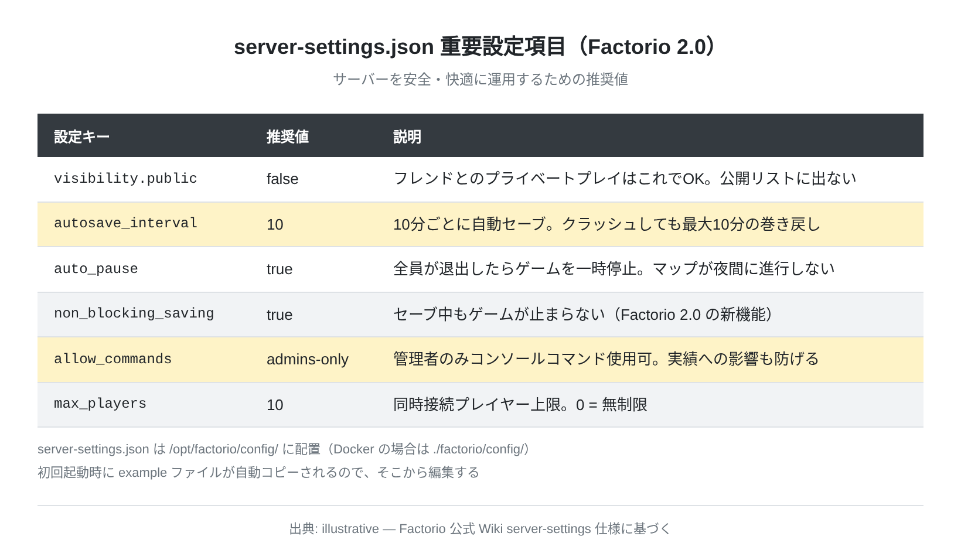This screenshot has height=560, width=961.
Task: Click the '設定キー' column header
Action: (82, 136)
